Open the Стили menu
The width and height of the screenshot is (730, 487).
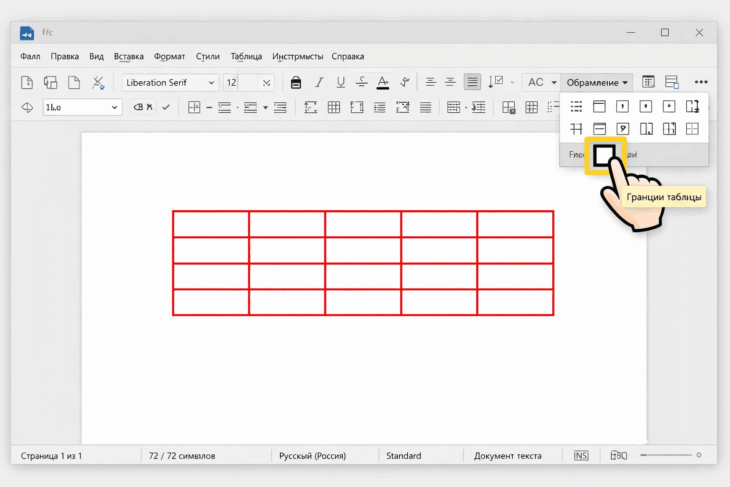point(208,56)
